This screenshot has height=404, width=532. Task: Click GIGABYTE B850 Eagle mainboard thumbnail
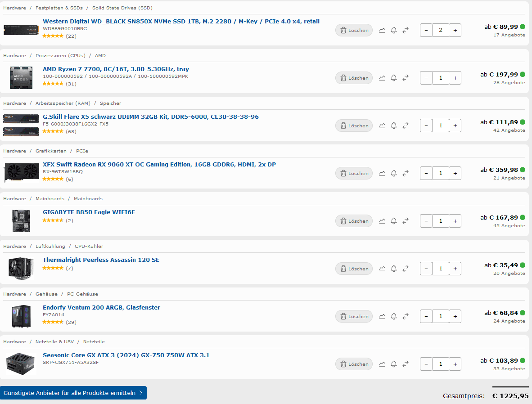click(21, 221)
